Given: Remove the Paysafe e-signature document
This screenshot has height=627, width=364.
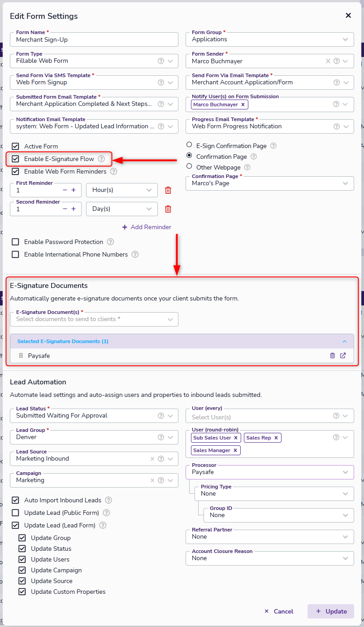Looking at the screenshot, I should click(332, 356).
